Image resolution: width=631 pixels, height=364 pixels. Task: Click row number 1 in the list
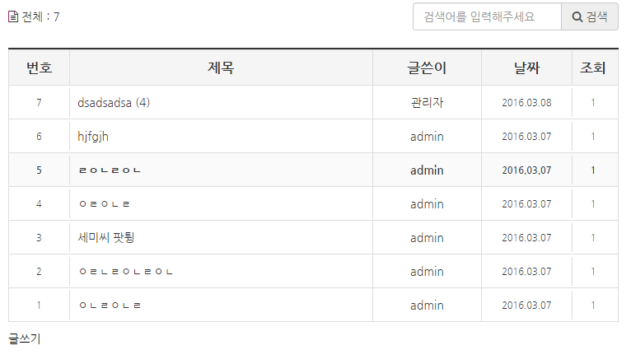click(x=39, y=306)
